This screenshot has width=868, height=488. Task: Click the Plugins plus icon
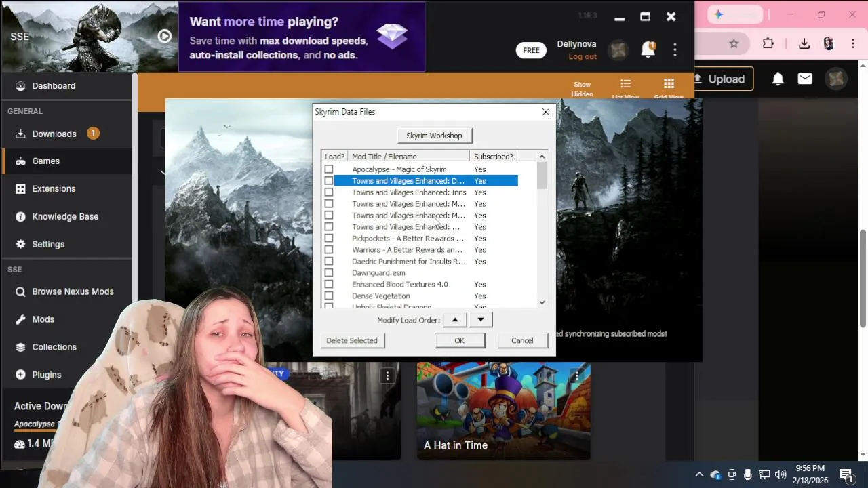pyautogui.click(x=20, y=375)
